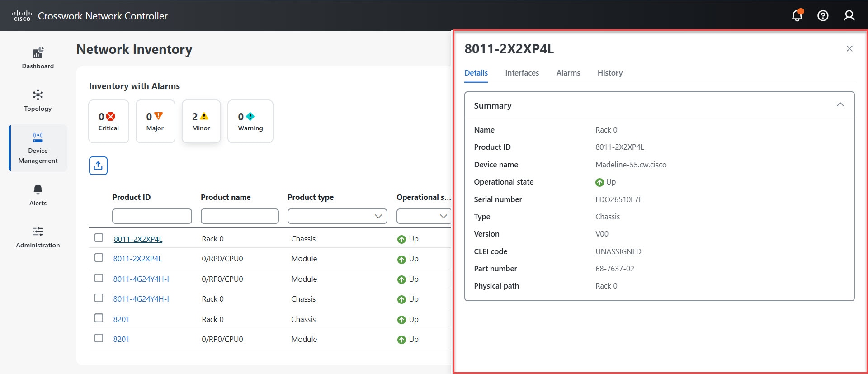Open 8011-4G24Y4H-I module link
The width and height of the screenshot is (868, 374).
click(x=141, y=279)
